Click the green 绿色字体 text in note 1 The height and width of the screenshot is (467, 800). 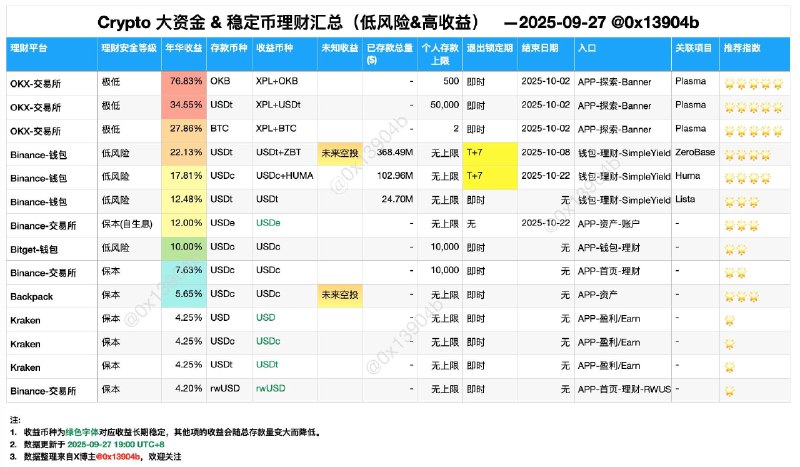coord(82,432)
